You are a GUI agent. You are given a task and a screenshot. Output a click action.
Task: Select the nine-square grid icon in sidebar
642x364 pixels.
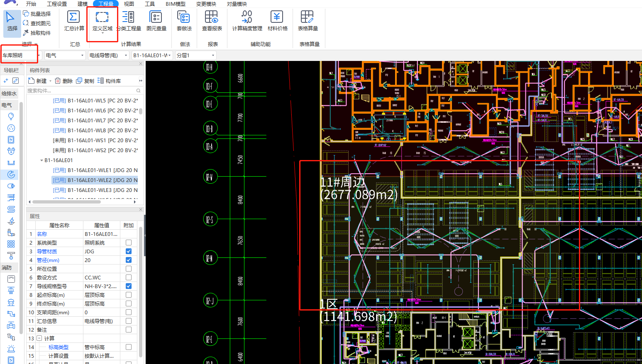11,244
